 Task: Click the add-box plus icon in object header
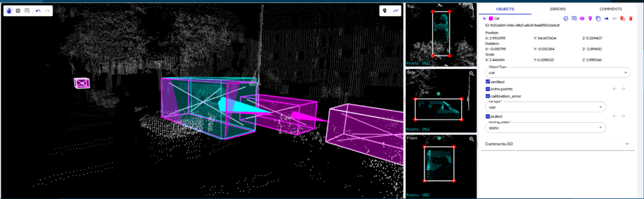[574, 18]
